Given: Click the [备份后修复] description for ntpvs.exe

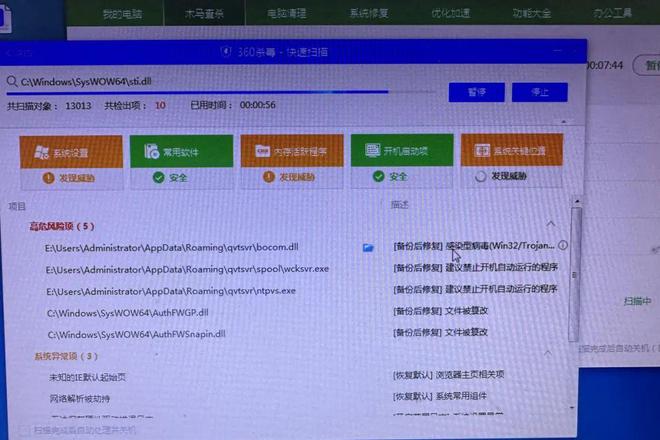Looking at the screenshot, I should click(475, 289).
